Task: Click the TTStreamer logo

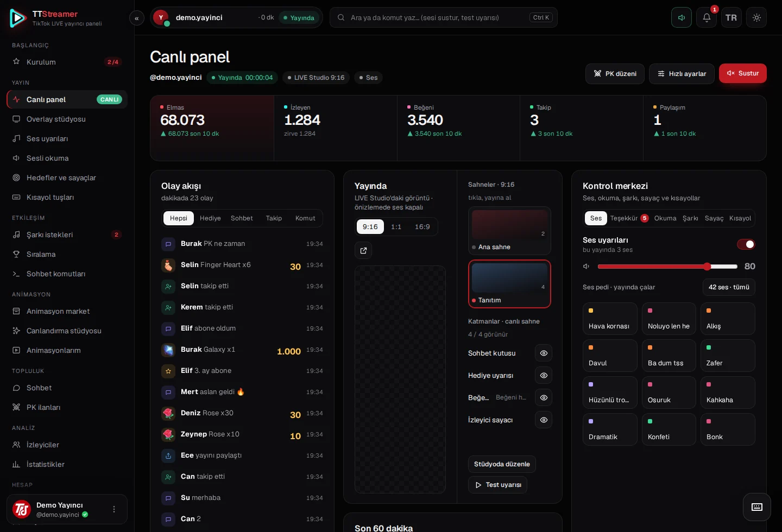Action: coord(18,18)
